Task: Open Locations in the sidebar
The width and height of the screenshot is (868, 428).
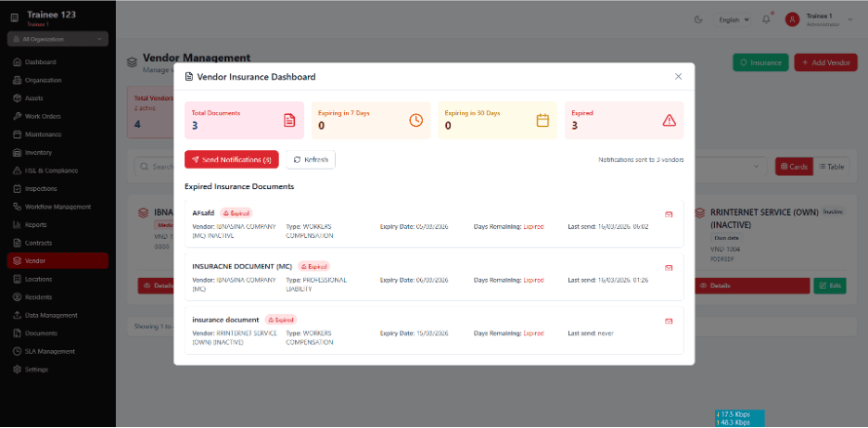Action: [57, 279]
